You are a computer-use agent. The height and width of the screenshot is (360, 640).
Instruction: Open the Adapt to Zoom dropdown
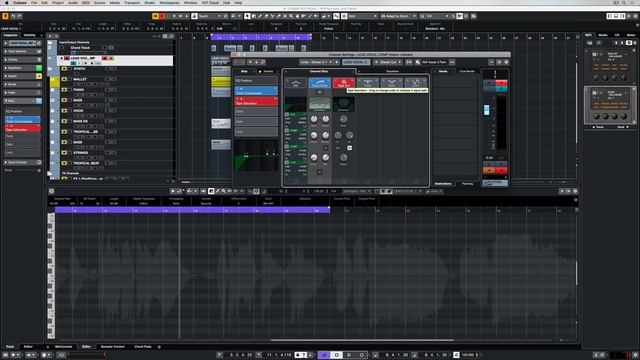click(398, 16)
